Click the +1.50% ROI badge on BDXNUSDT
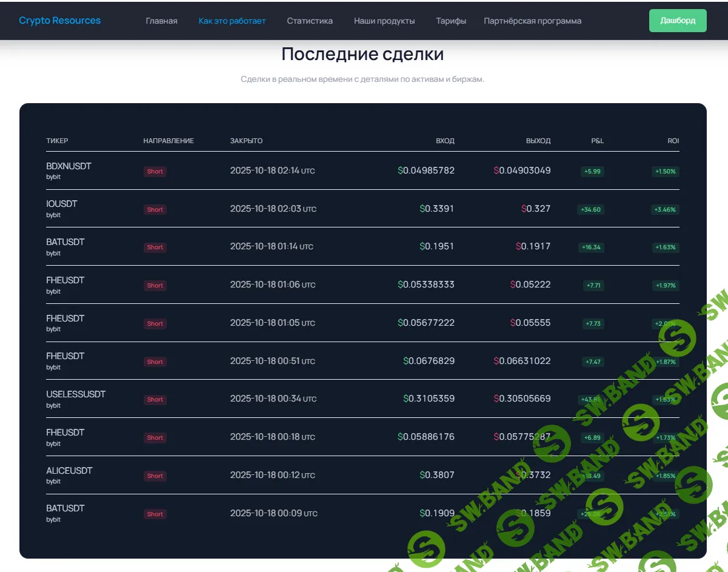The width and height of the screenshot is (728, 572). (x=665, y=171)
